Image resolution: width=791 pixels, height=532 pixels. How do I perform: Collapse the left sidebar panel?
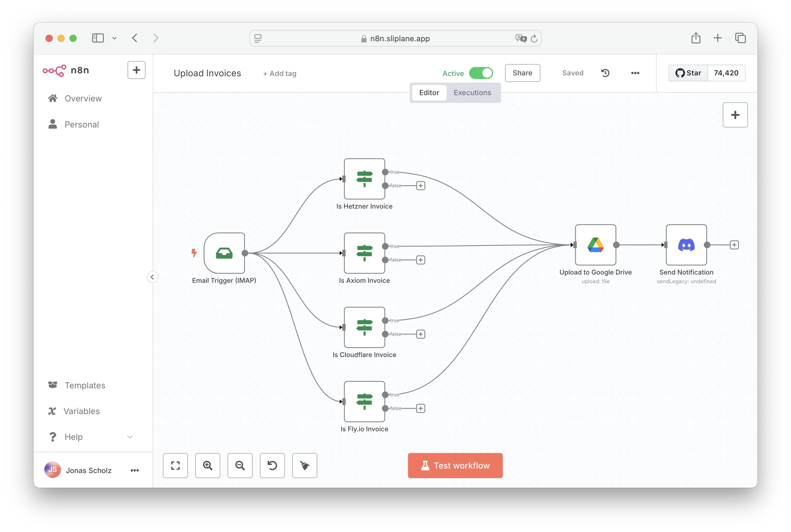[152, 277]
